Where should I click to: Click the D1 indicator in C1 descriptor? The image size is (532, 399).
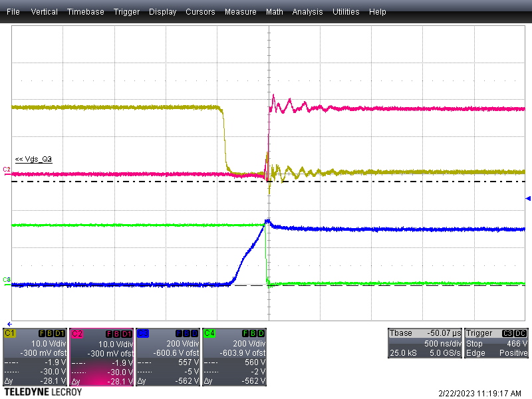pos(59,334)
